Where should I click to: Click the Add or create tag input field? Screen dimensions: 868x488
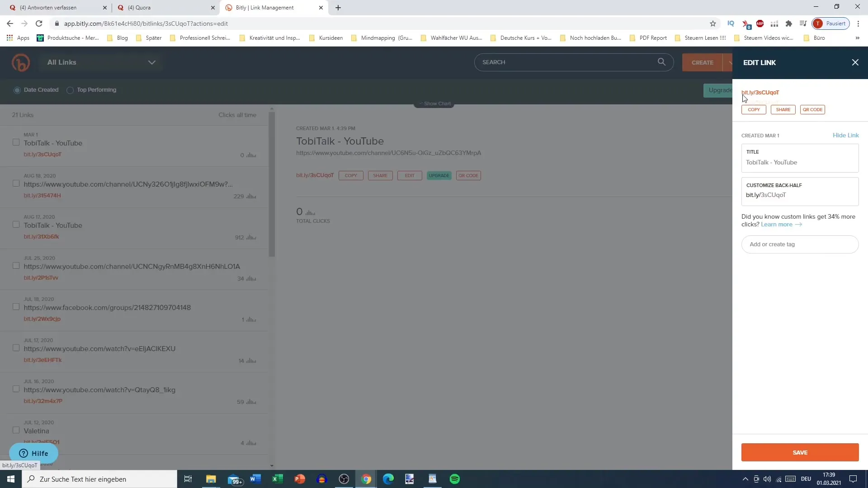pyautogui.click(x=800, y=244)
